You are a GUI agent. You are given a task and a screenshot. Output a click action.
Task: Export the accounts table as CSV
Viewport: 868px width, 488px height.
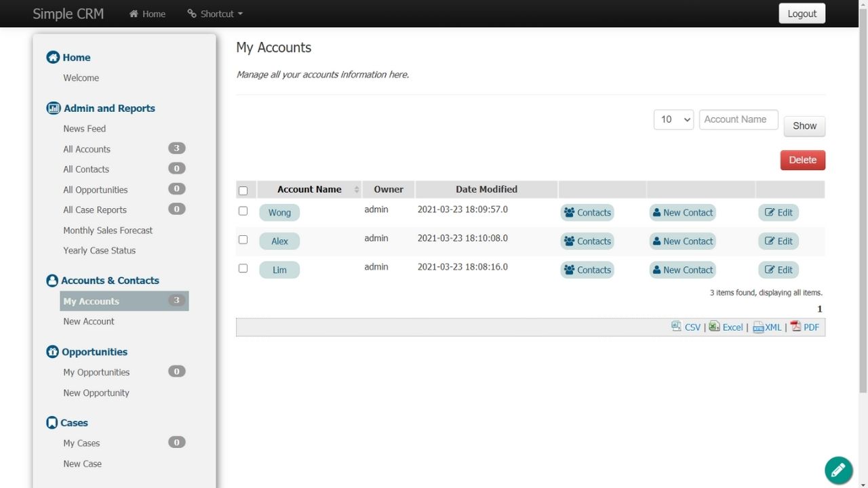tap(692, 327)
